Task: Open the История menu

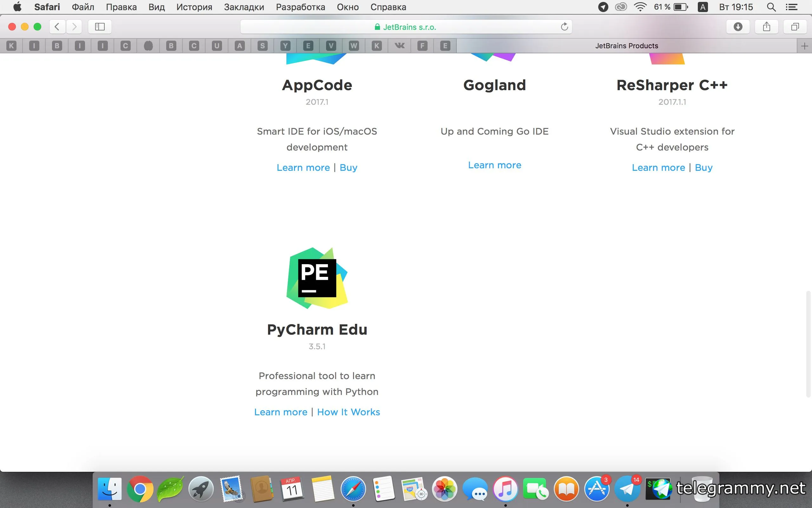Action: (x=194, y=7)
